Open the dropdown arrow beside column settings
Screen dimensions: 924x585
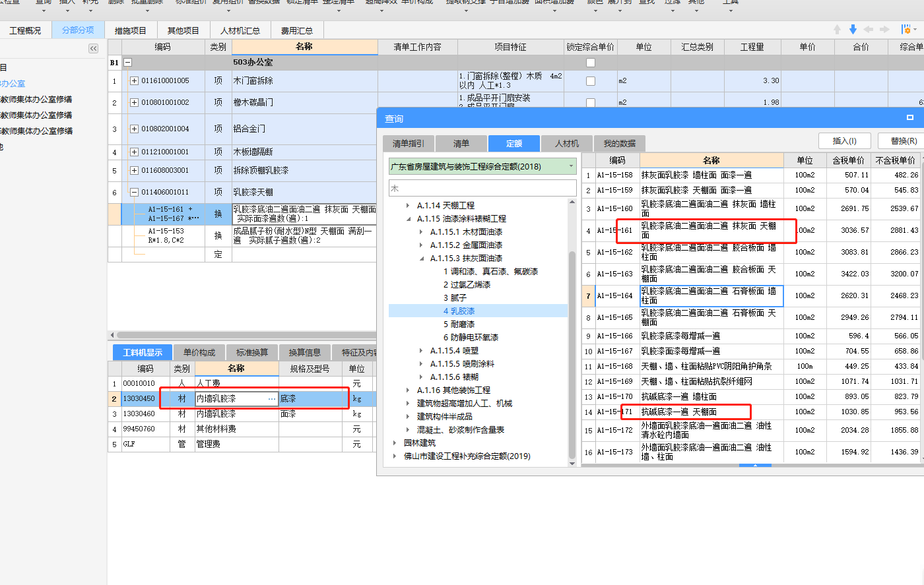[915, 30]
